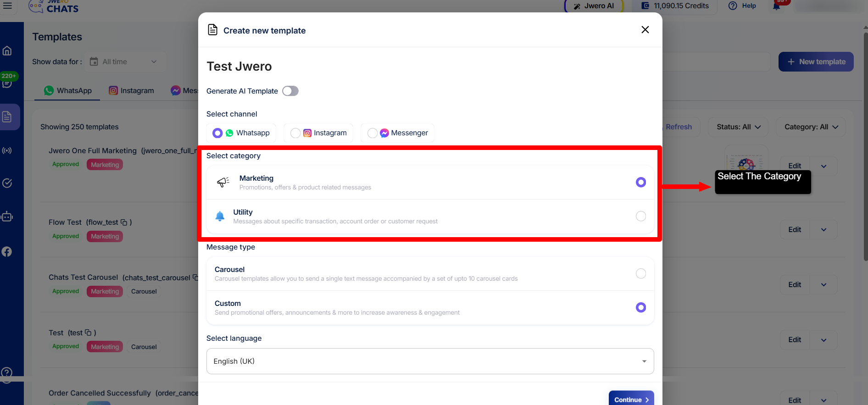
Task: Click the chatbot icon in sidebar
Action: 7,216
